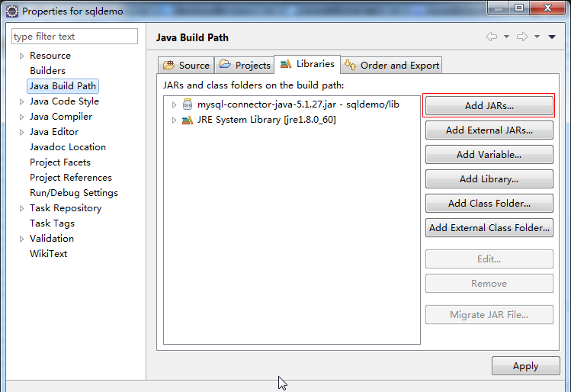Click the Apply button
The height and width of the screenshot is (392, 571).
click(x=525, y=366)
